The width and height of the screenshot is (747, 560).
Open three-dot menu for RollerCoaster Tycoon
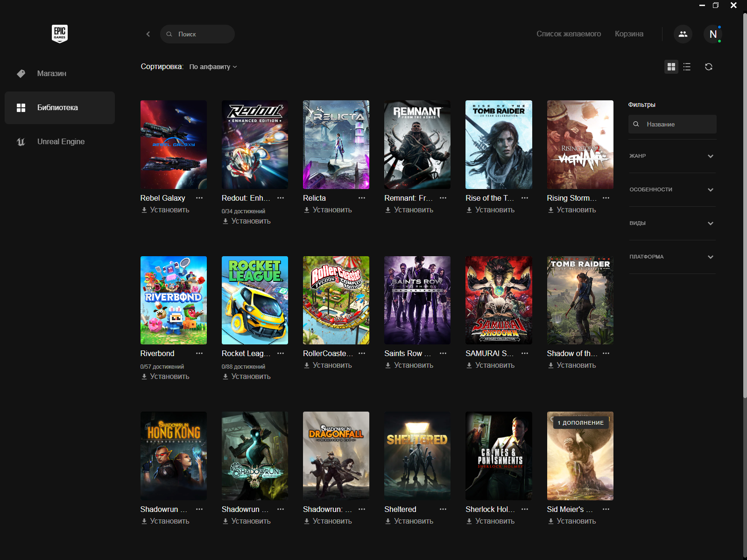tap(362, 353)
